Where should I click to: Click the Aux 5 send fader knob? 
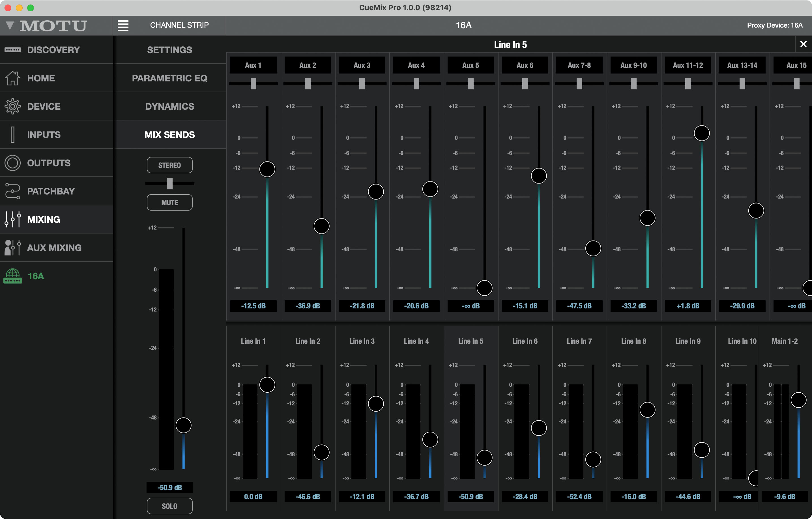pyautogui.click(x=484, y=288)
